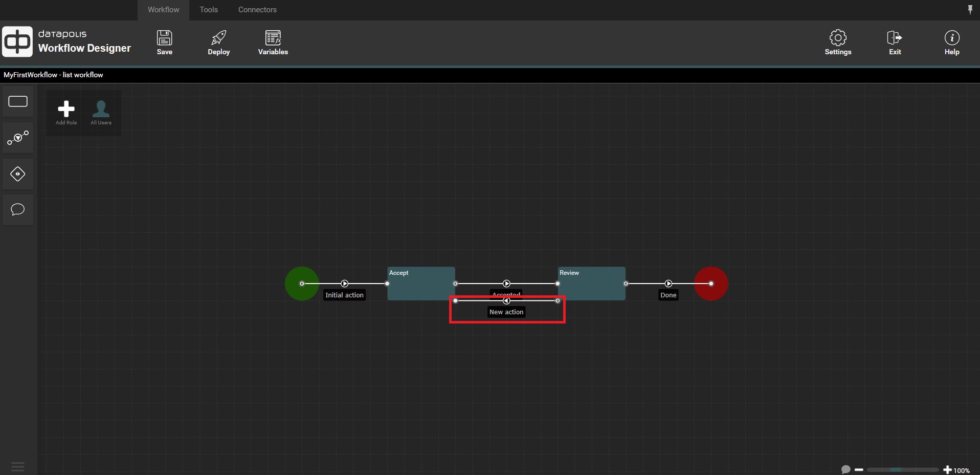This screenshot has height=475, width=980.
Task: Open the Variables panel
Action: (273, 42)
